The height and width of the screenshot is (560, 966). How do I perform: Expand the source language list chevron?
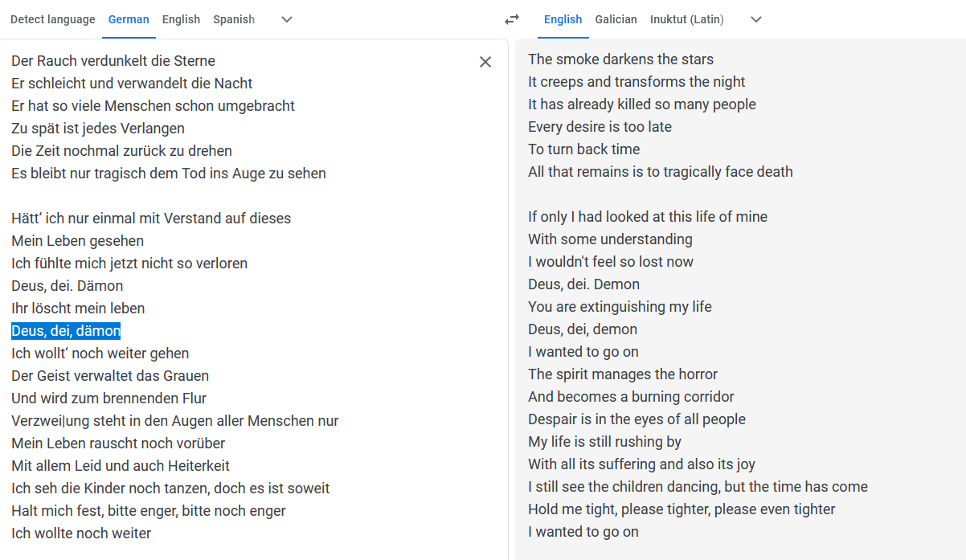[x=287, y=19]
